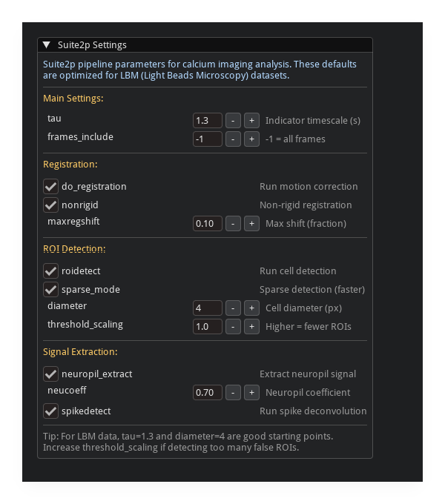The image size is (445, 504).
Task: Decrease tau with minus button
Action: pos(233,120)
